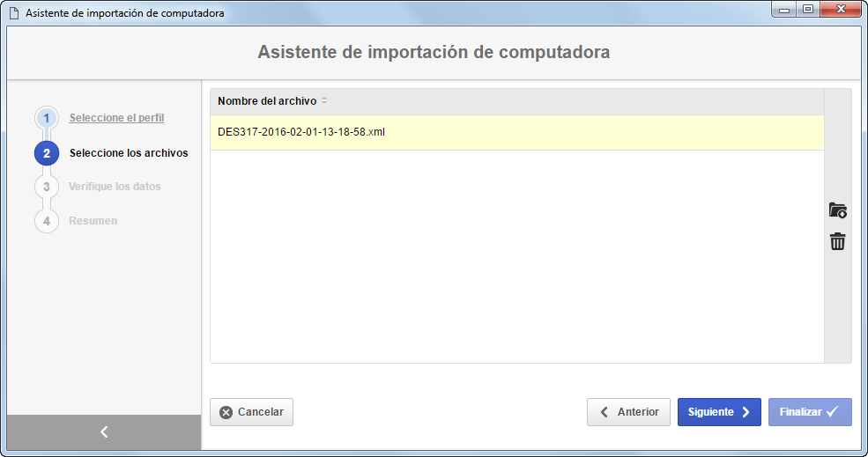Go to Seleccione los archivos step
Screen dimensions: 868x457
(x=129, y=153)
